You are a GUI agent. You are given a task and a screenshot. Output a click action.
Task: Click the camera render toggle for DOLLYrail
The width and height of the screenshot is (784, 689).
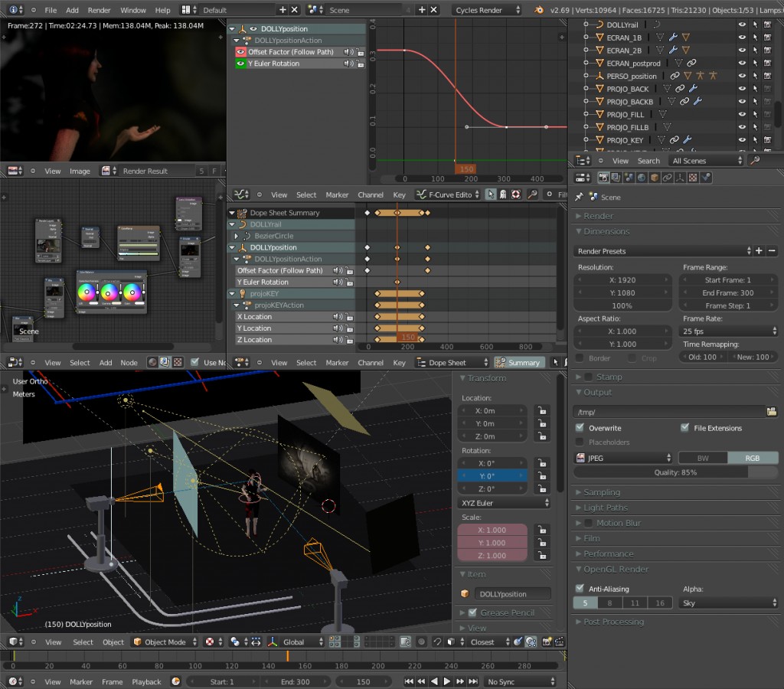[766, 24]
